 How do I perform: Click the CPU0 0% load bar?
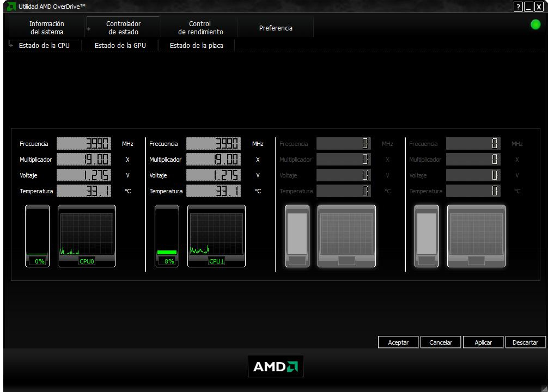click(37, 236)
